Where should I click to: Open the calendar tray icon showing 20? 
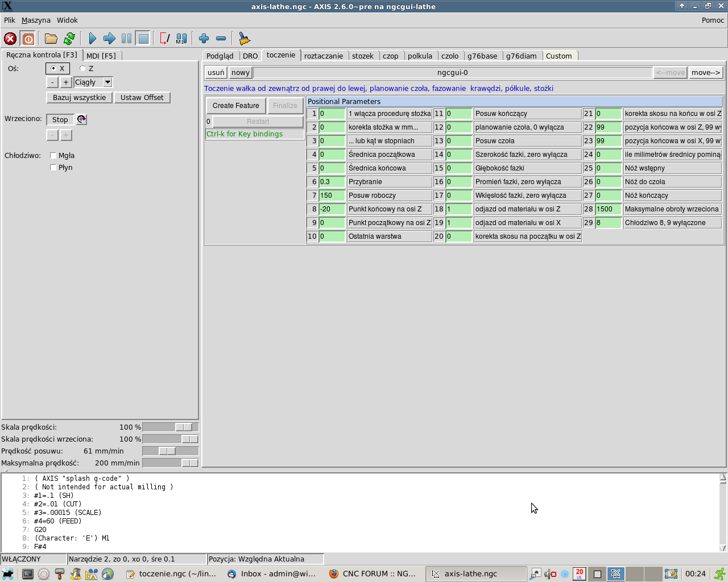click(x=579, y=574)
